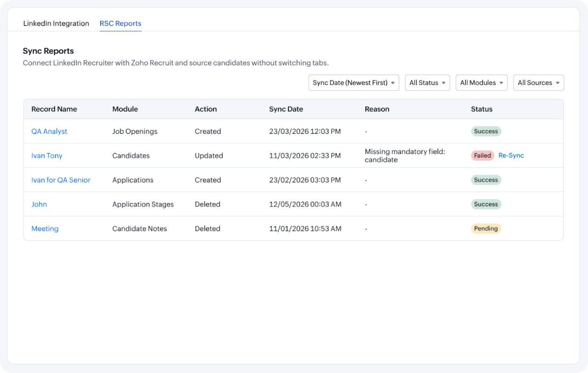The width and height of the screenshot is (588, 373).
Task: Switch to the LinkedIn Integration tab
Action: [56, 23]
